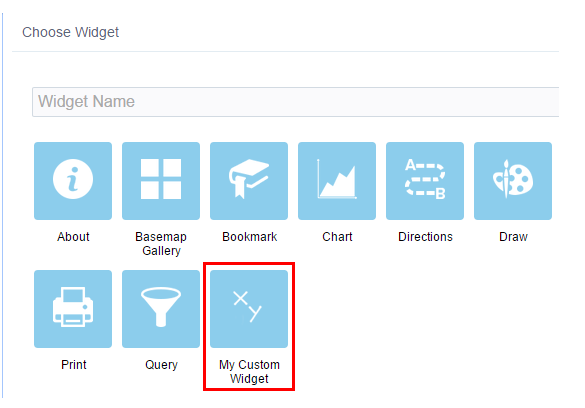
Task: Click the Choose Widget dialog title
Action: coord(71,32)
